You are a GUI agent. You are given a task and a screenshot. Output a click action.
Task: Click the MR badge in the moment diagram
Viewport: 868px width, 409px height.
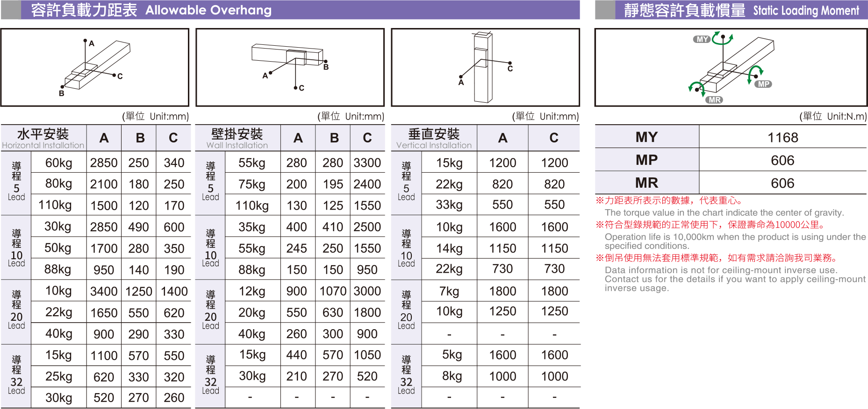click(714, 100)
